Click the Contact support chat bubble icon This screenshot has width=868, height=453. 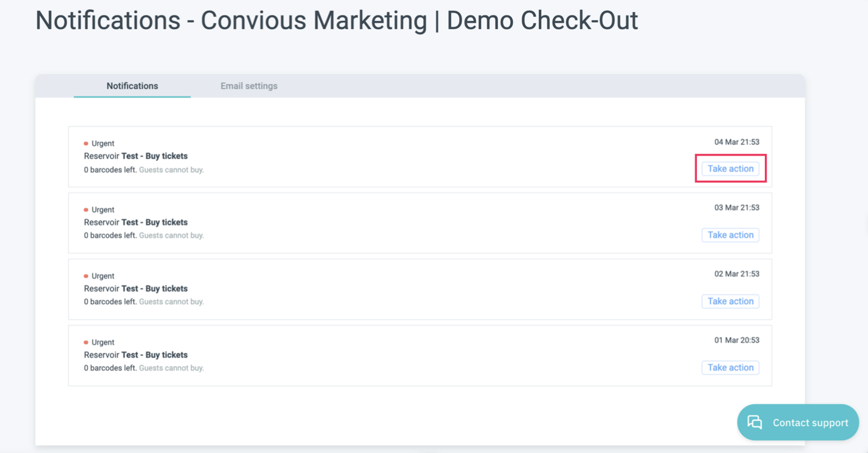[x=755, y=423]
